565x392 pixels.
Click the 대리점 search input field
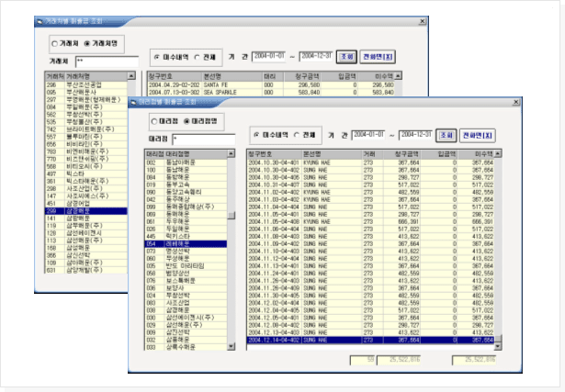[202, 138]
